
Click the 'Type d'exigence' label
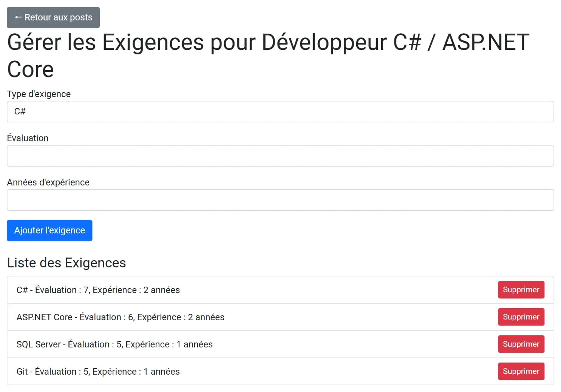[x=39, y=94]
